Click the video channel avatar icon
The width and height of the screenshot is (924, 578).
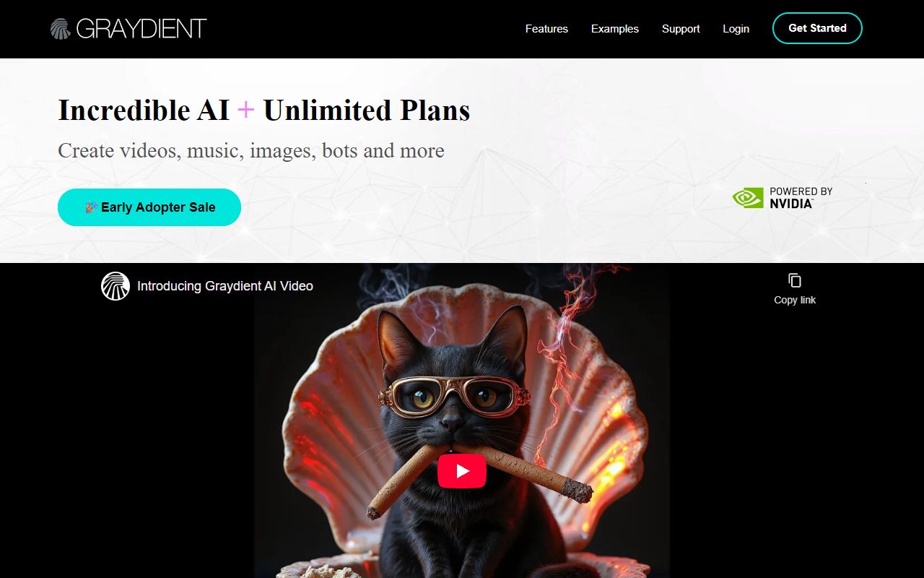(x=115, y=286)
